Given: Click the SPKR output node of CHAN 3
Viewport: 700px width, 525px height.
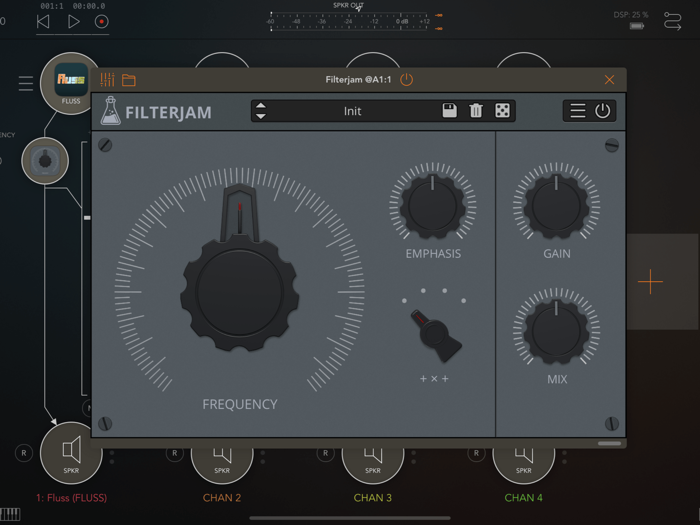Looking at the screenshot, I should 373,465.
